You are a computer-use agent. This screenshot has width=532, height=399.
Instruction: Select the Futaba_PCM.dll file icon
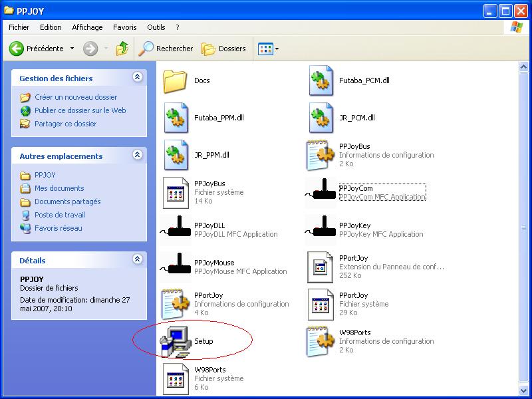point(321,80)
